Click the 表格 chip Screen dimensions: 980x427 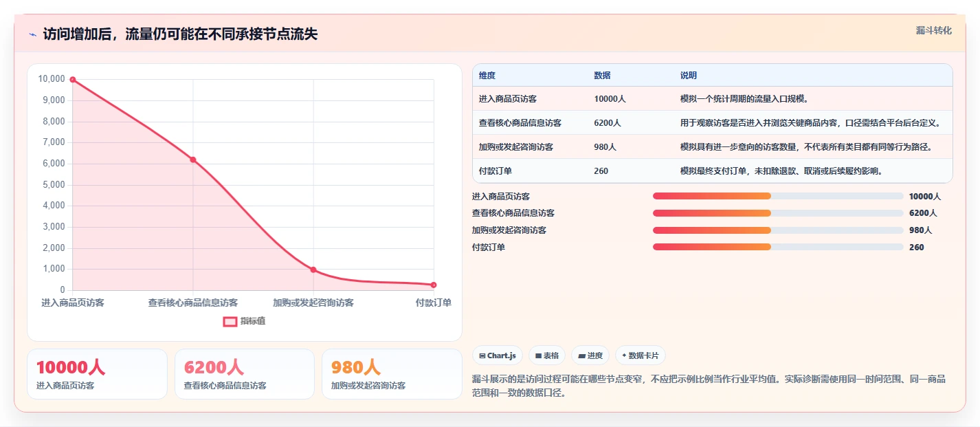547,355
